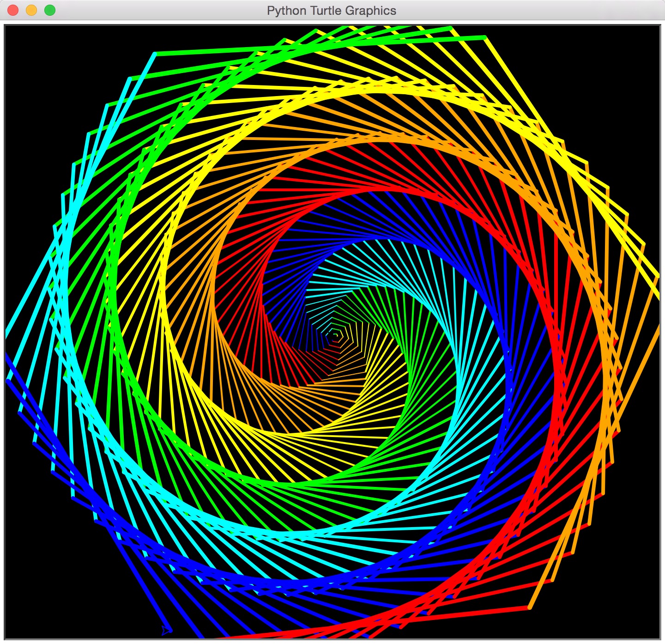This screenshot has height=644, width=665.
Task: Click the center of the spiral pattern
Action: (335, 335)
